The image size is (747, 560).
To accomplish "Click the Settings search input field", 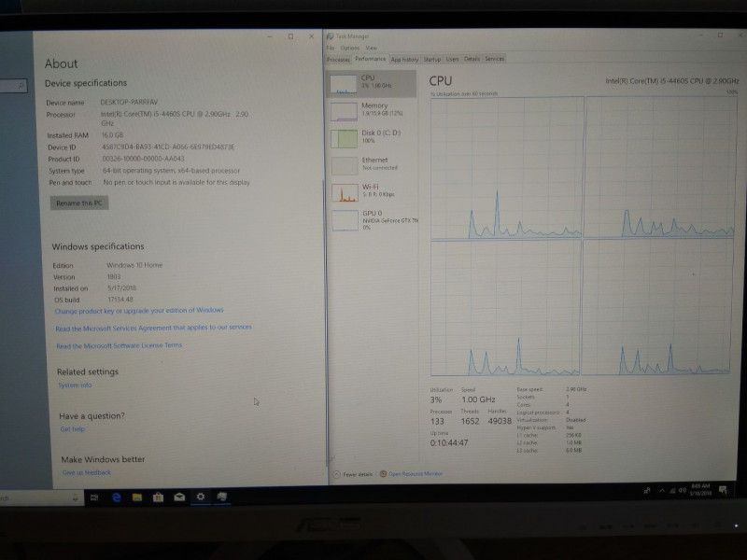I will pyautogui.click(x=13, y=86).
